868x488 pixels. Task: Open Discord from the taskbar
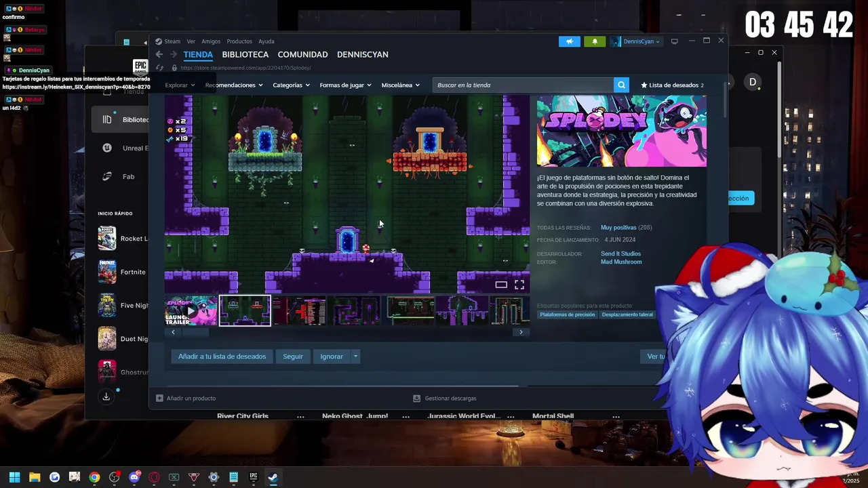pos(134,477)
